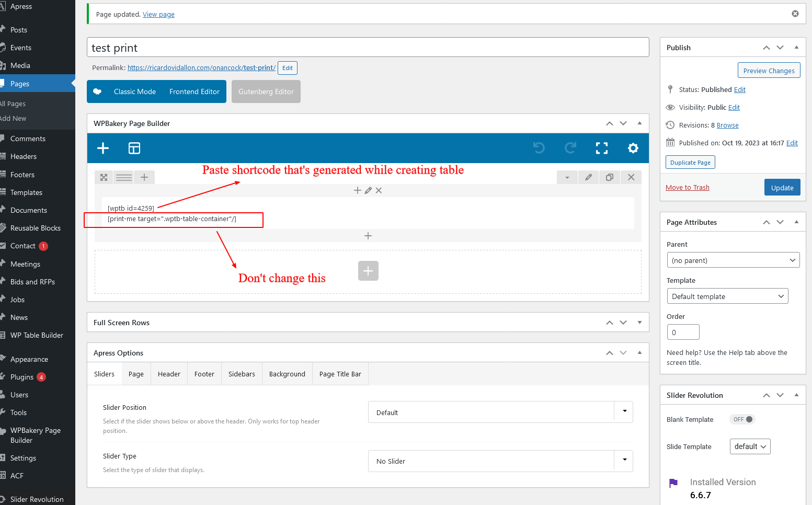This screenshot has height=505, width=812.
Task: Toggle the Publish panel collapse triangle
Action: coord(796,48)
